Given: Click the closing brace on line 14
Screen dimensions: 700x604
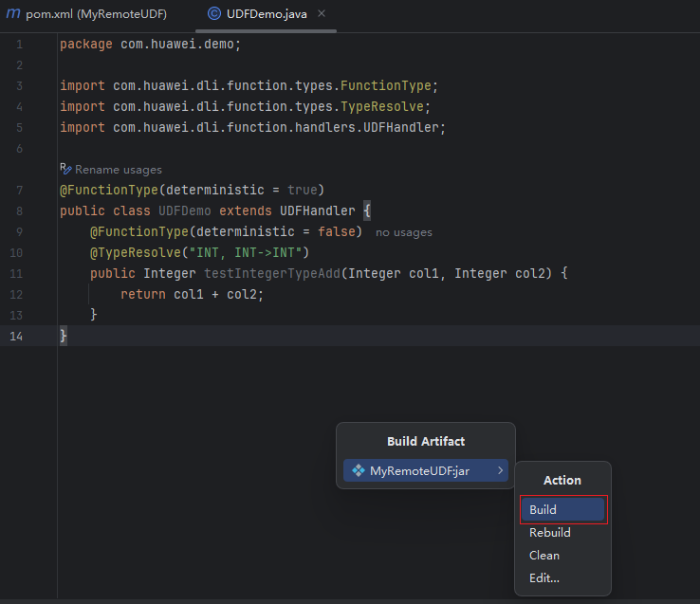Looking at the screenshot, I should tap(64, 336).
